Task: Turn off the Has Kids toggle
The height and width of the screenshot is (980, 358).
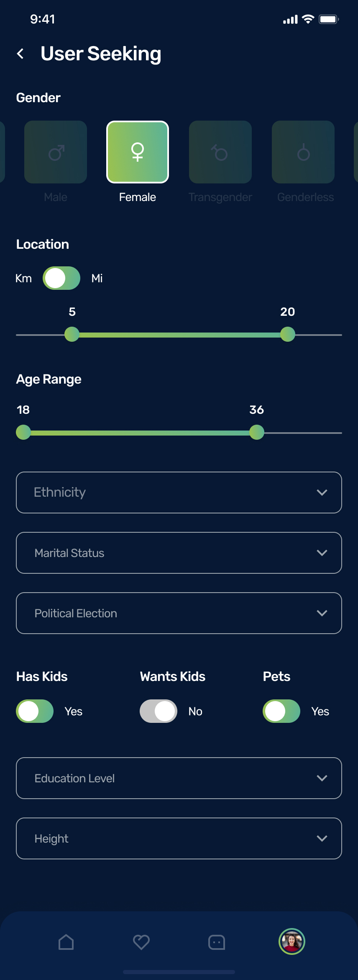Action: coord(35,711)
